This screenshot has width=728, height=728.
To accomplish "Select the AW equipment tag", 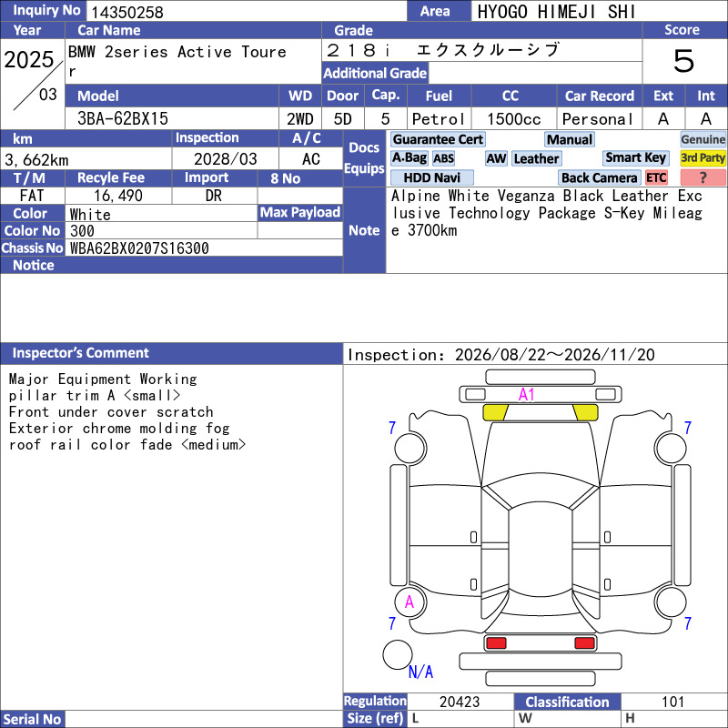I will click(x=496, y=158).
